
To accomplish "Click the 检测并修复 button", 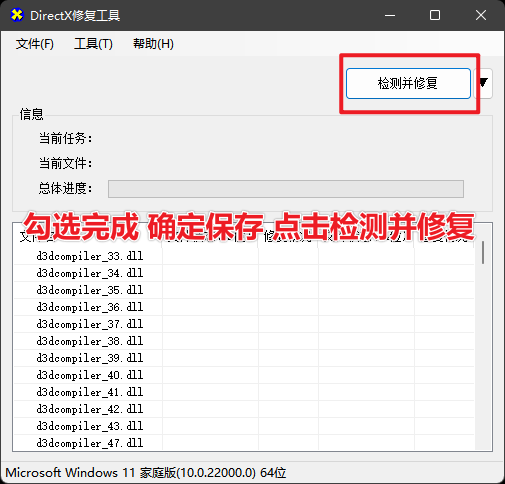I will coord(408,83).
